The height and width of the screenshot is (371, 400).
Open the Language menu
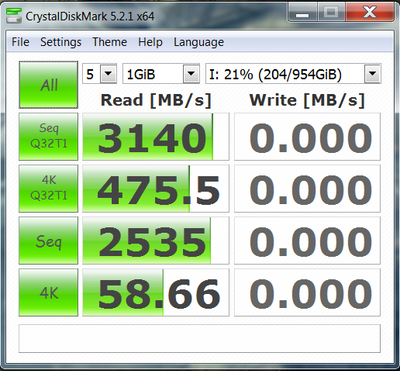click(x=199, y=42)
